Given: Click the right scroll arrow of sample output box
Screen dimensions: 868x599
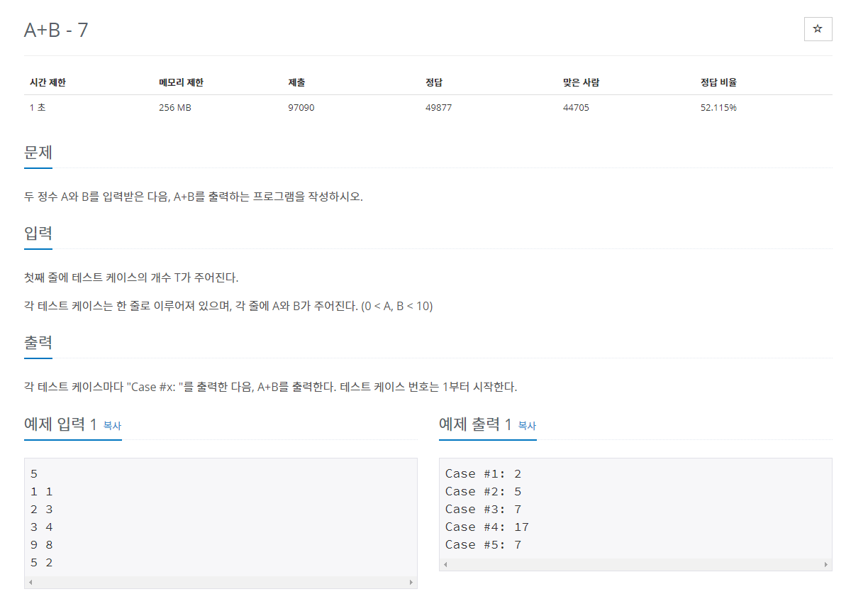Looking at the screenshot, I should coord(827,564).
